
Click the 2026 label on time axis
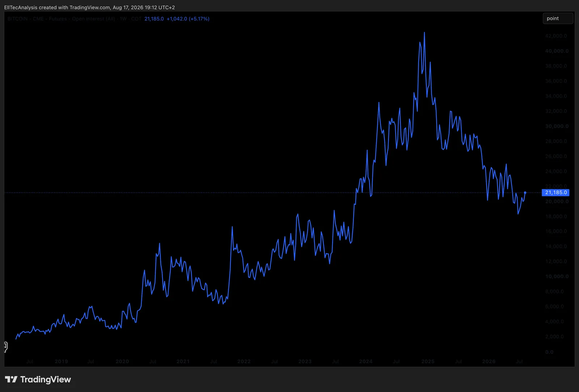point(489,361)
